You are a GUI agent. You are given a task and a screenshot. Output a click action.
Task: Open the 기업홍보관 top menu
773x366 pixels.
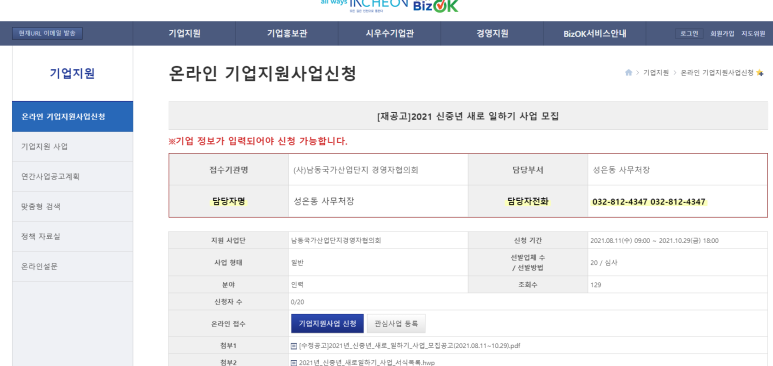287,34
